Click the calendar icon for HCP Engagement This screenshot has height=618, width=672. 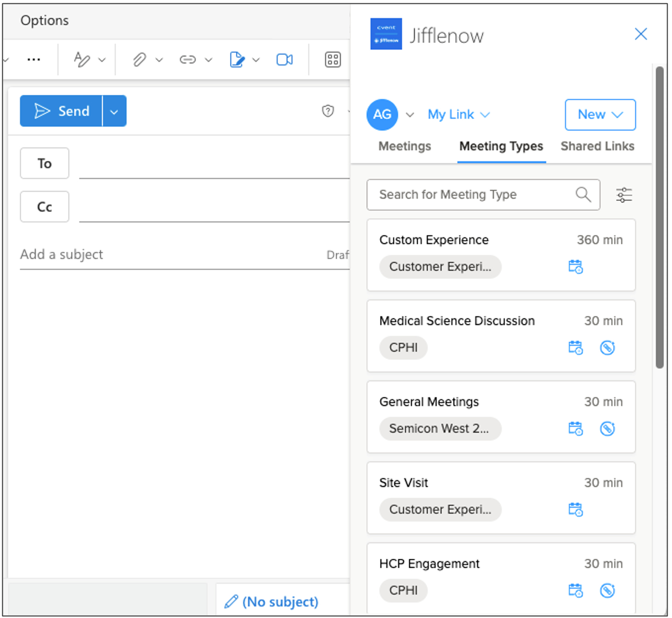pos(576,590)
